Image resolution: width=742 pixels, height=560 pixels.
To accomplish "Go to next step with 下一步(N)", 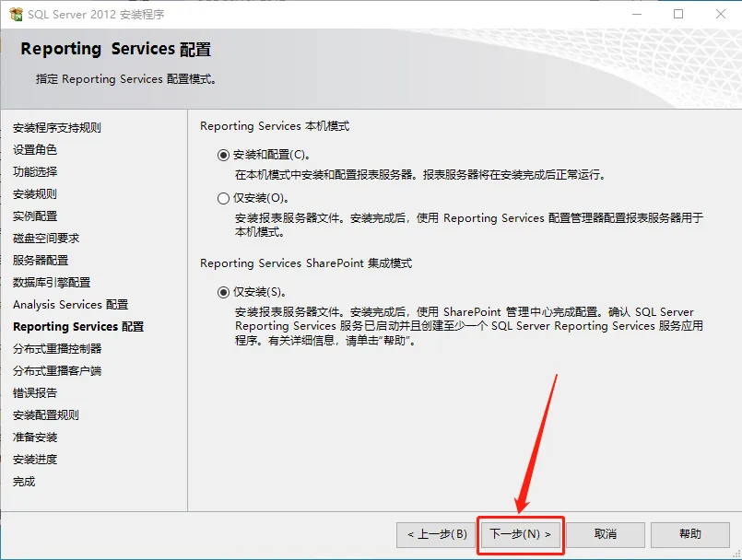I will pyautogui.click(x=521, y=534).
